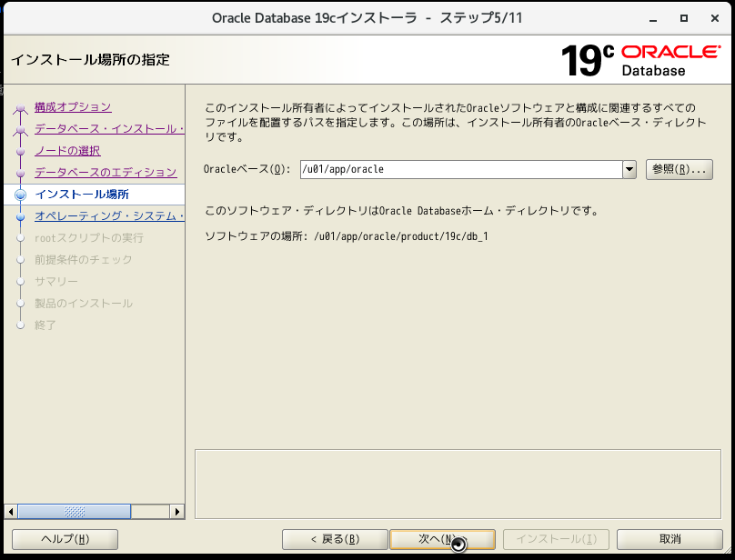This screenshot has width=735, height=560.
Task: Click the empty message area panel
Action: 458,484
